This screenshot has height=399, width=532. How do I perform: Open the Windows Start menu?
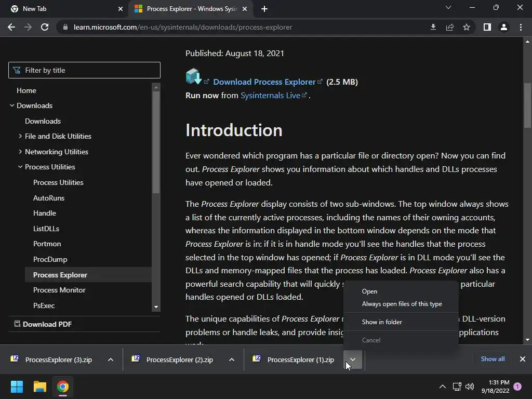[17, 387]
